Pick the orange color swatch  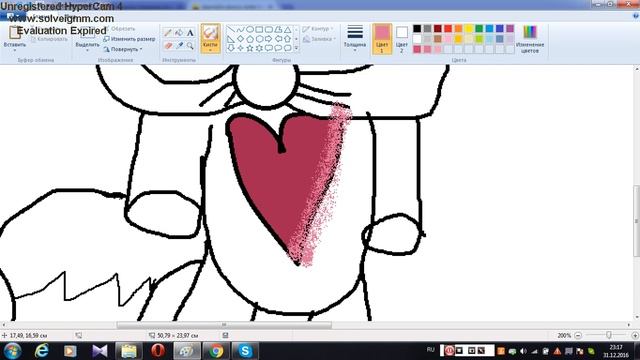pyautogui.click(x=458, y=29)
